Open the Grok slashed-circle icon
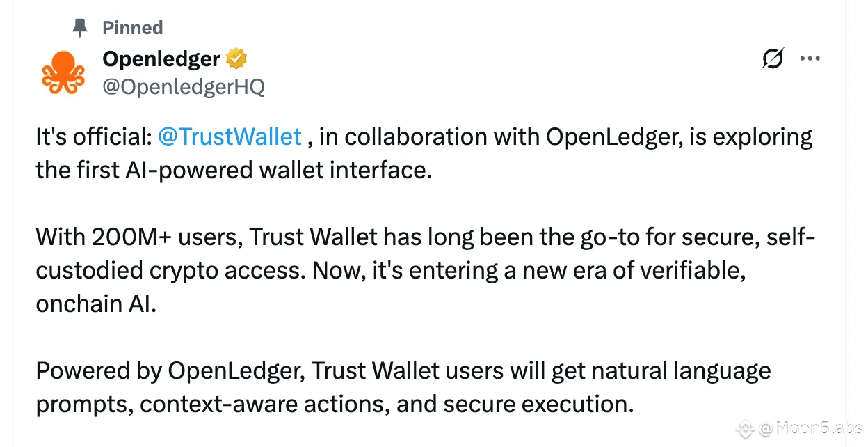The width and height of the screenshot is (868, 447). tap(773, 59)
